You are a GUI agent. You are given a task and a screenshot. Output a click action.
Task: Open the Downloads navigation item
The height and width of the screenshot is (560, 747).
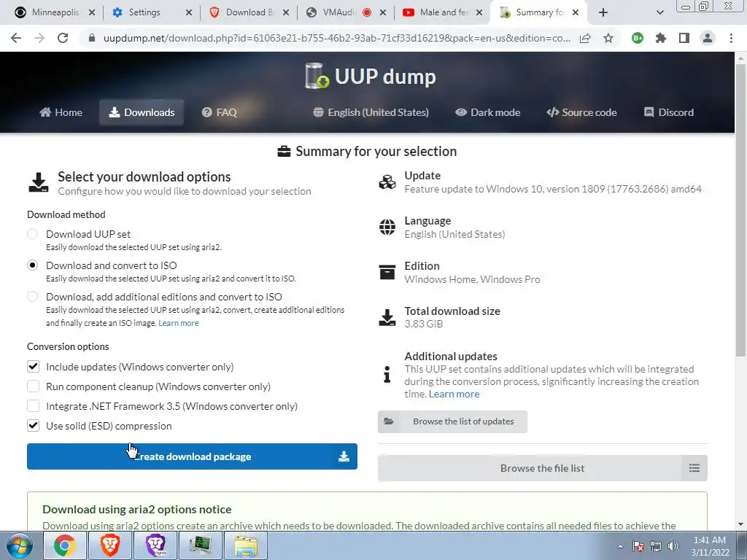(142, 112)
